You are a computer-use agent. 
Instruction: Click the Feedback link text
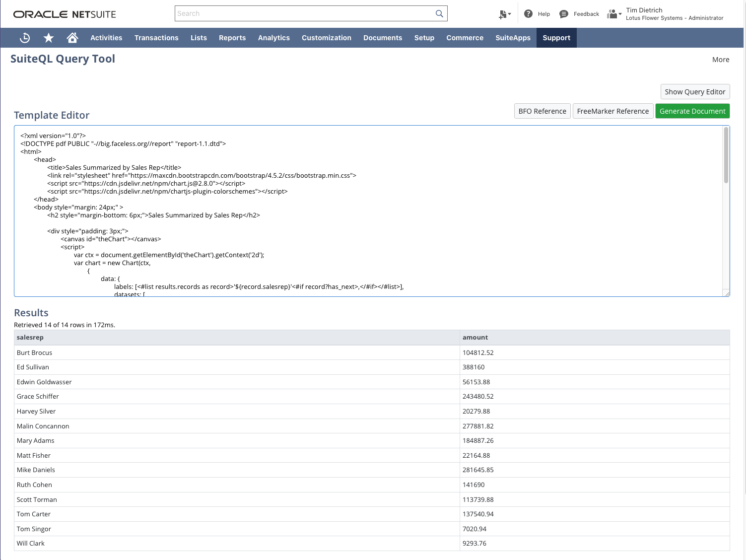(x=586, y=14)
